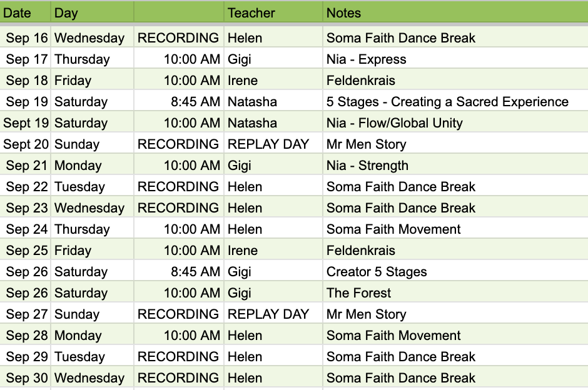Select the 8:45 AM cell for Natasha
Image resolution: width=588 pixels, height=390 pixels.
coord(179,101)
